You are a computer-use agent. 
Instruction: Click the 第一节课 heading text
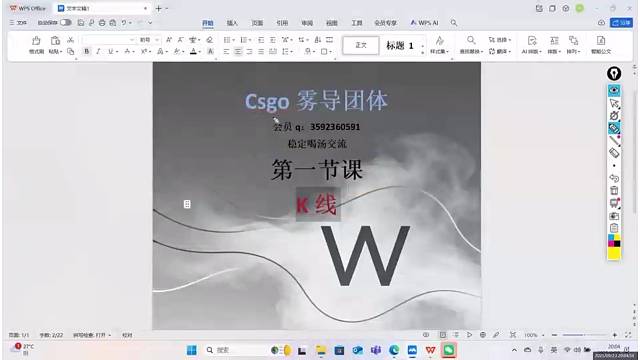point(317,169)
